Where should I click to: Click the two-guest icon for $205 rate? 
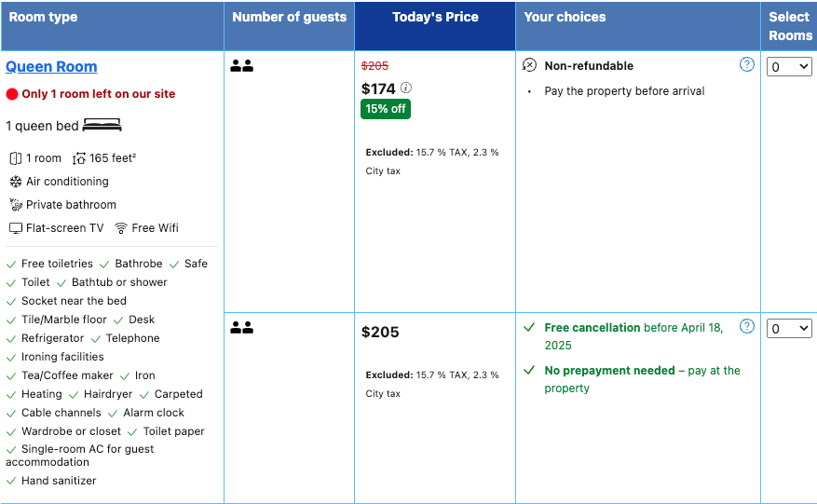point(242,328)
